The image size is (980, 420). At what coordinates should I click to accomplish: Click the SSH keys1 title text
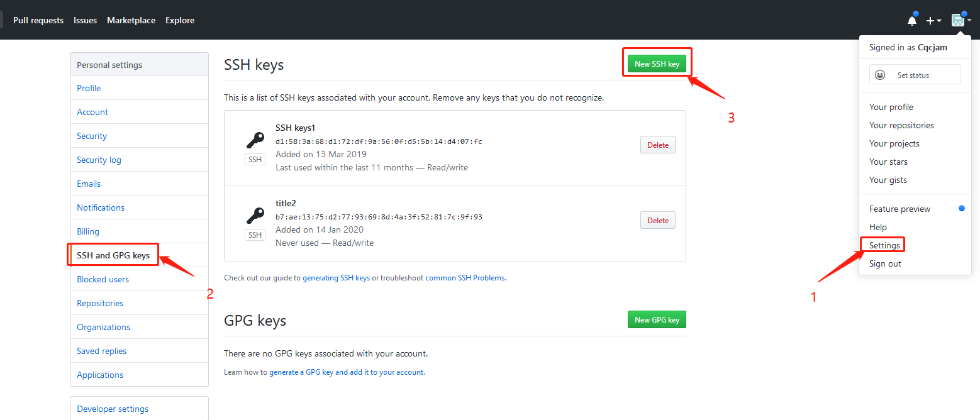tap(295, 128)
